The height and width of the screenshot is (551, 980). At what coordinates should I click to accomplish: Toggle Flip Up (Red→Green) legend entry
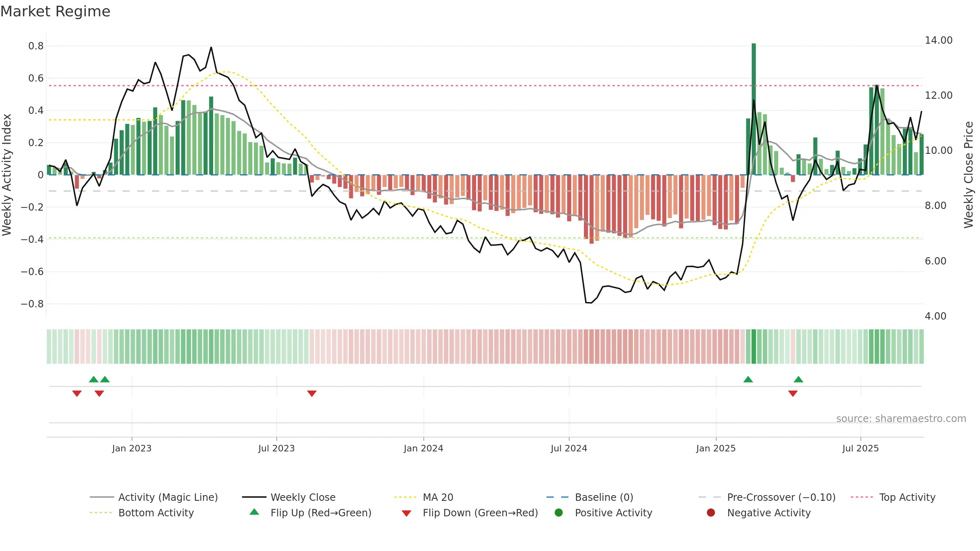310,513
